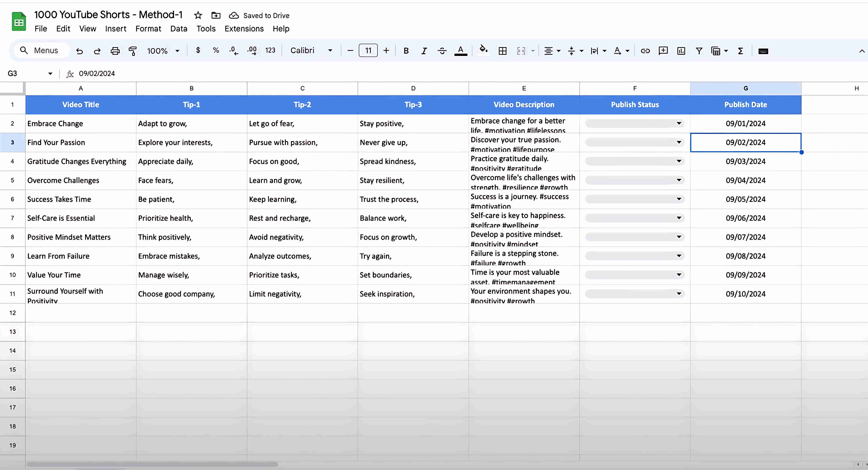Star the document
The image size is (868, 470).
198,15
